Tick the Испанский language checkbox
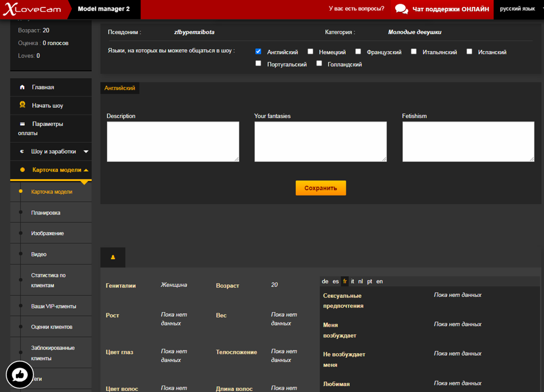Screen dimensions: 544x392 pyautogui.click(x=469, y=51)
